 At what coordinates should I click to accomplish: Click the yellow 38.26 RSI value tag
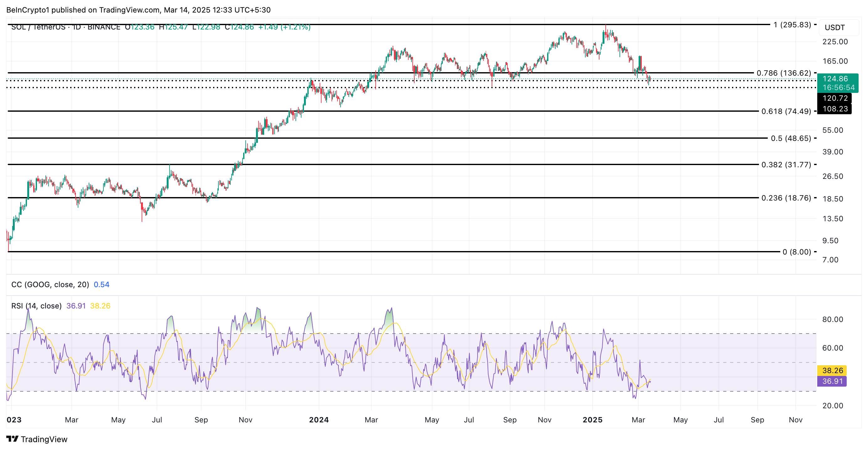832,370
